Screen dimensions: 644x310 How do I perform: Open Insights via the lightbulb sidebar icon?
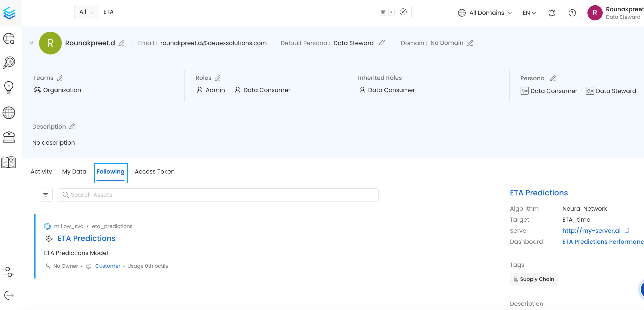click(x=9, y=87)
